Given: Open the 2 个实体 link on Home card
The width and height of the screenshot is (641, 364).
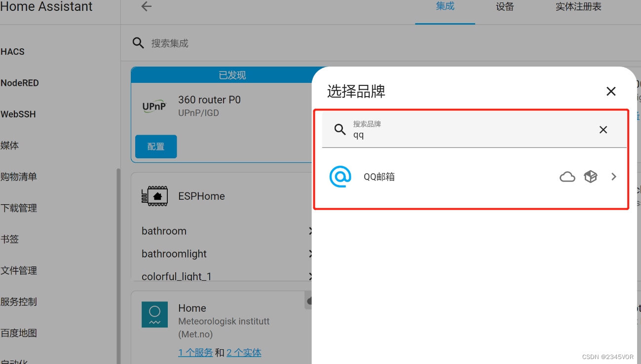Looking at the screenshot, I should tap(244, 352).
